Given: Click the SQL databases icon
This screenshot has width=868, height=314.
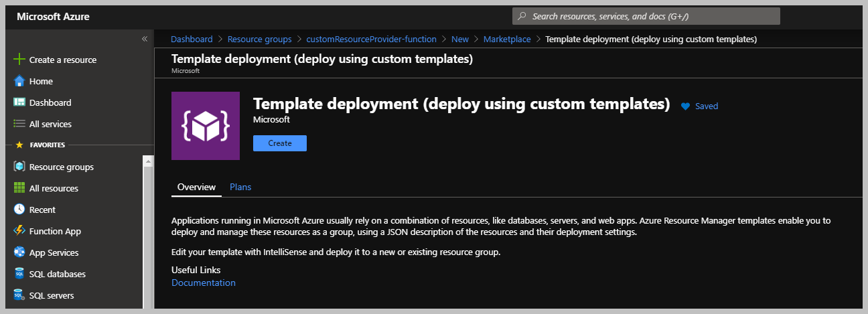Looking at the screenshot, I should 19,274.
